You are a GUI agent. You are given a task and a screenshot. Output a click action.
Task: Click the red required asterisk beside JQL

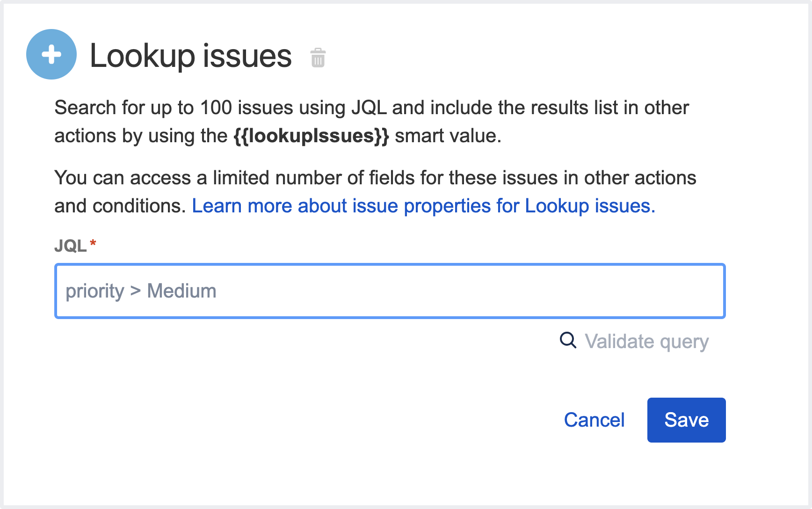(93, 243)
